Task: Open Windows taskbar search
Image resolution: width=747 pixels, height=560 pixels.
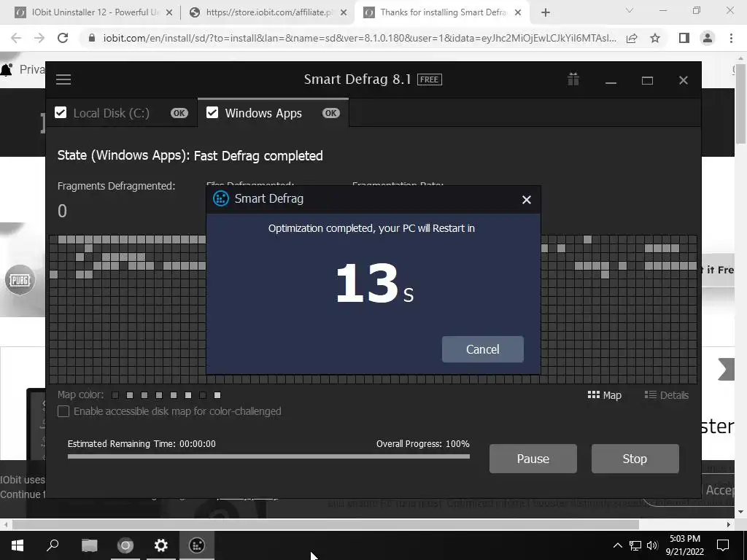Action: pos(53,545)
